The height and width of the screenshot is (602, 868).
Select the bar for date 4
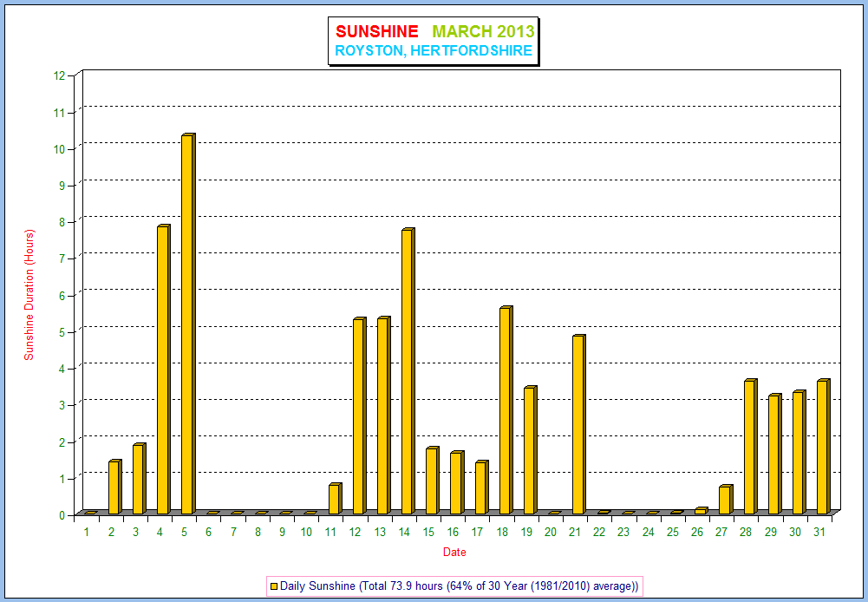163,370
